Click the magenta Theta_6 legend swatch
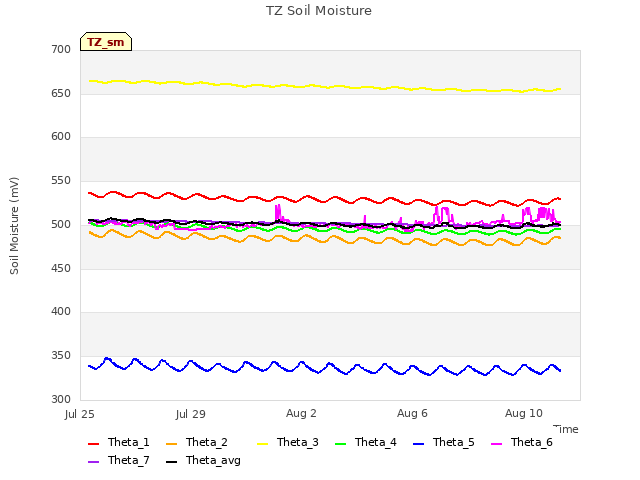Viewport: 640px width, 480px height. (x=496, y=444)
